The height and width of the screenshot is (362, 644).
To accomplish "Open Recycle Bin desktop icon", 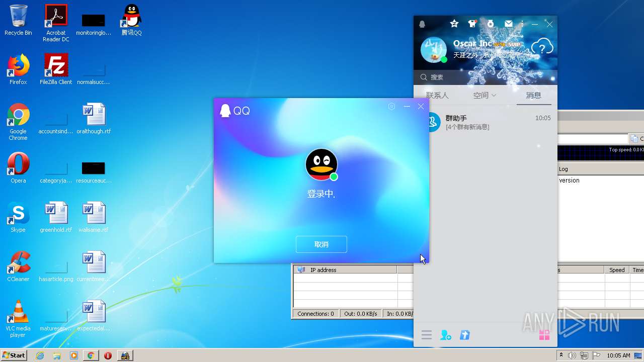I will pos(18,20).
